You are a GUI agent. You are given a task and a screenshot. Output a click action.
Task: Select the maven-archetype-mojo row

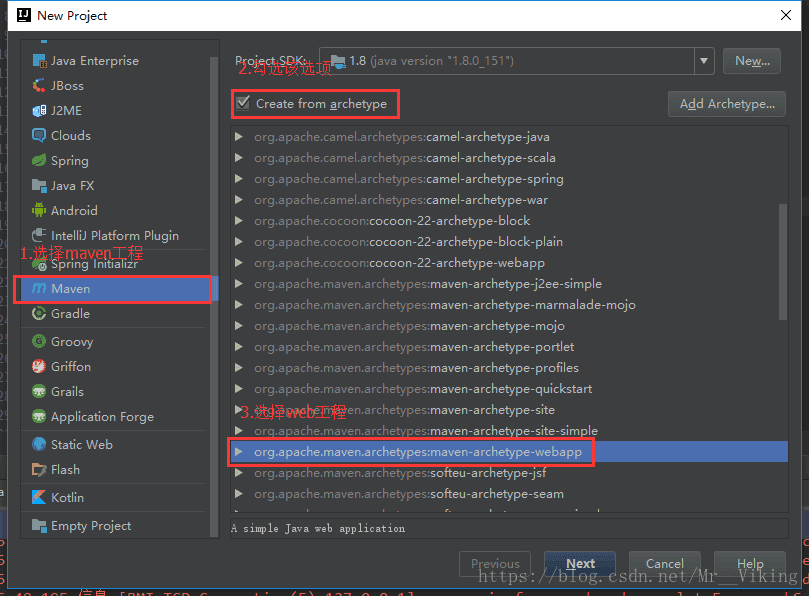pos(509,326)
